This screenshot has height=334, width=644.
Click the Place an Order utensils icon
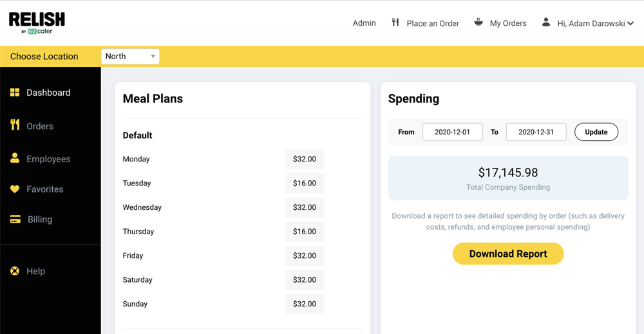[395, 23]
